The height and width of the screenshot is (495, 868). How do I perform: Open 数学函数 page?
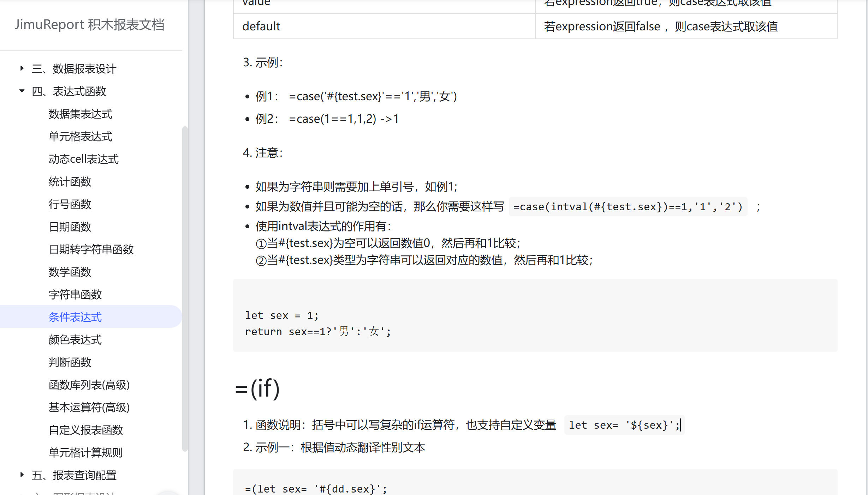click(x=70, y=272)
